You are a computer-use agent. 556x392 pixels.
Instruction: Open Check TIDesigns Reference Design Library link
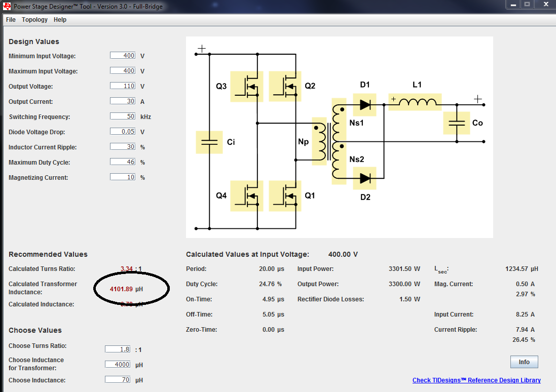coord(476,380)
